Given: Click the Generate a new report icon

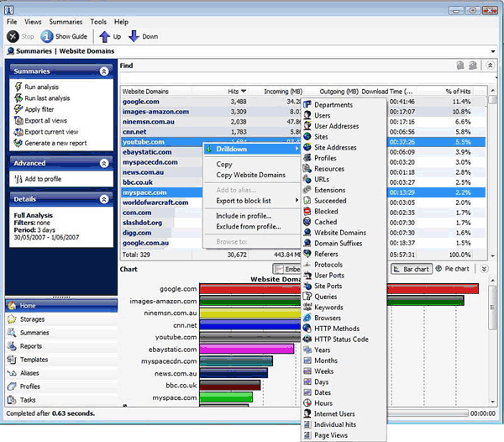Looking at the screenshot, I should pos(18,143).
